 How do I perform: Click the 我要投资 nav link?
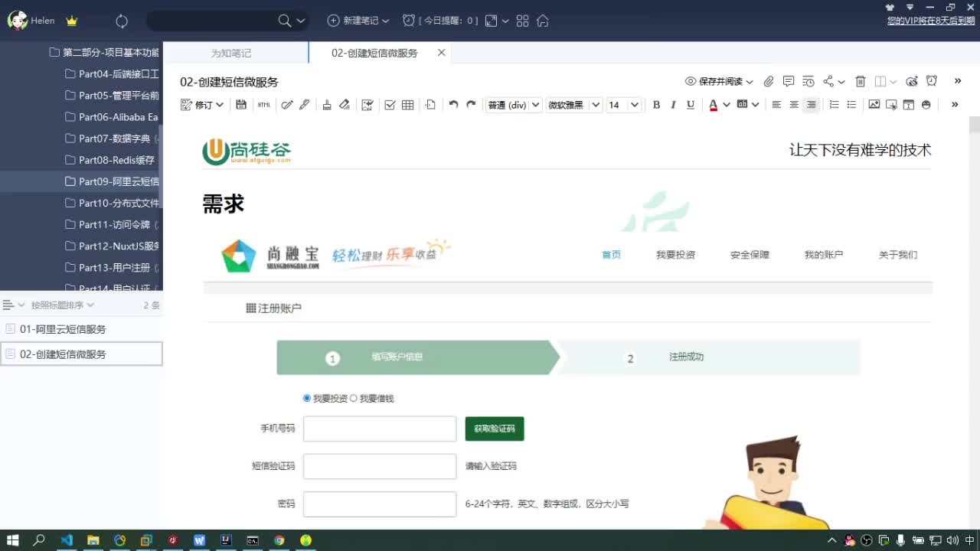pos(676,255)
